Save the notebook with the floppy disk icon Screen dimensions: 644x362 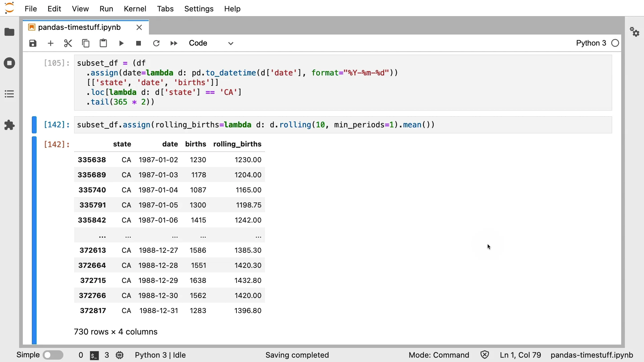pyautogui.click(x=33, y=43)
